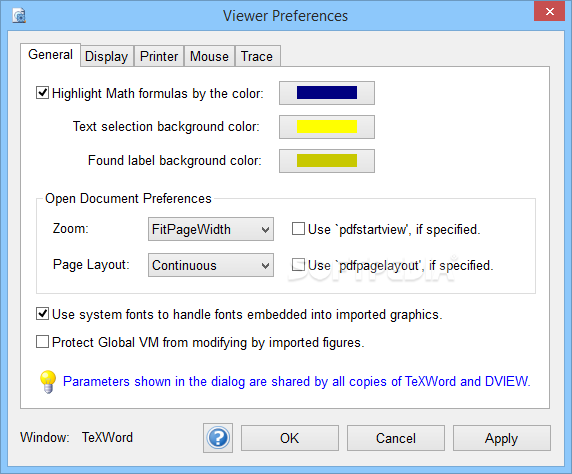Click the 'Open Document Preferences' group label
Image resolution: width=572 pixels, height=474 pixels.
(x=128, y=199)
